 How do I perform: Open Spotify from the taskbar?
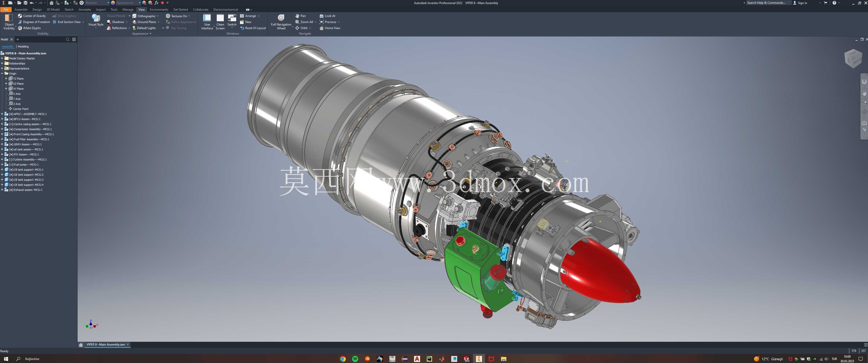pos(355,359)
